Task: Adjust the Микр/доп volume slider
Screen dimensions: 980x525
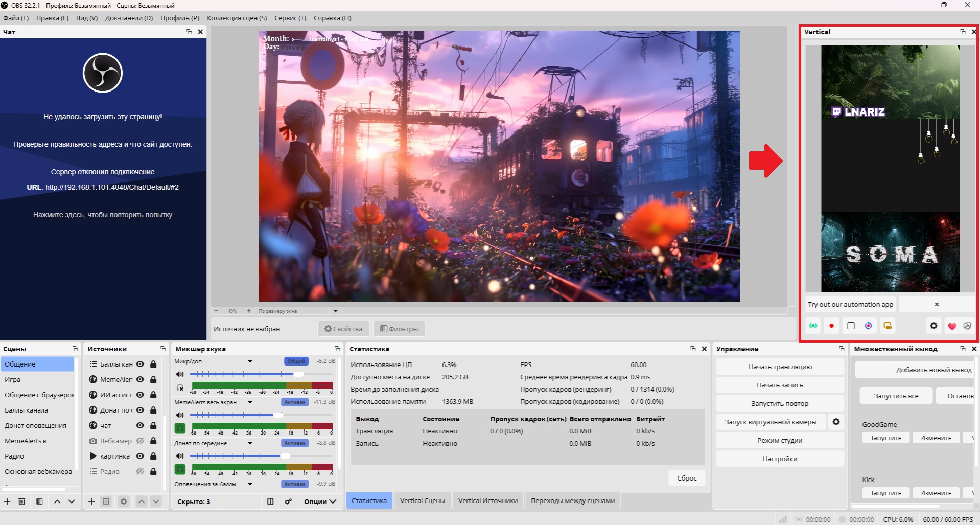Action: [x=262, y=374]
